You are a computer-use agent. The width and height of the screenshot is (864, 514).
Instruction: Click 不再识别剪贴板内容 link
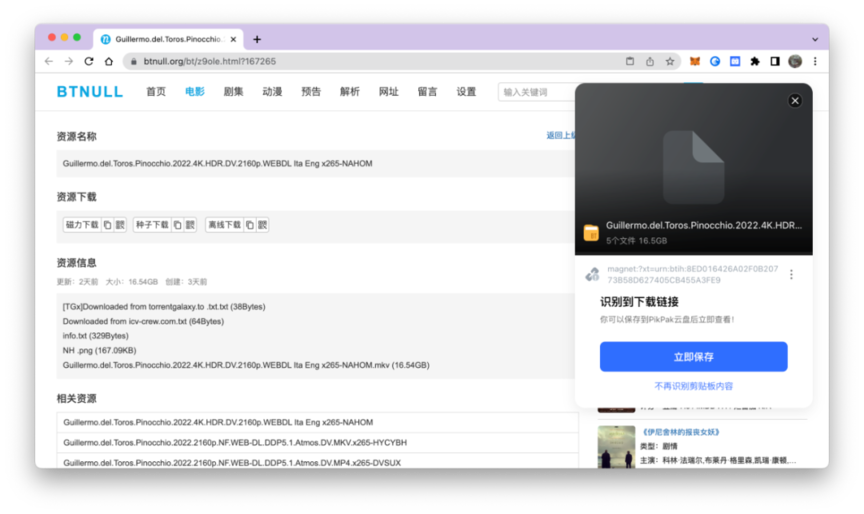pos(693,386)
